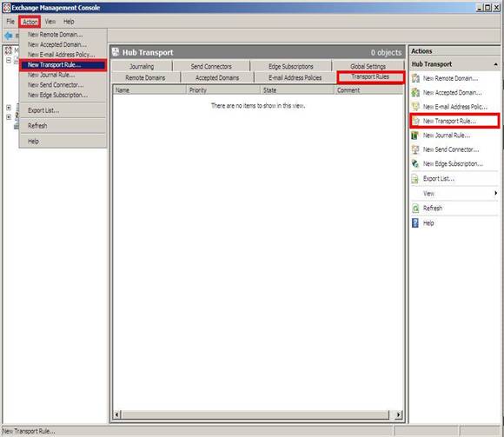This screenshot has height=437, width=504.
Task: Select New Transport Rule in Action menu
Action: click(x=63, y=65)
